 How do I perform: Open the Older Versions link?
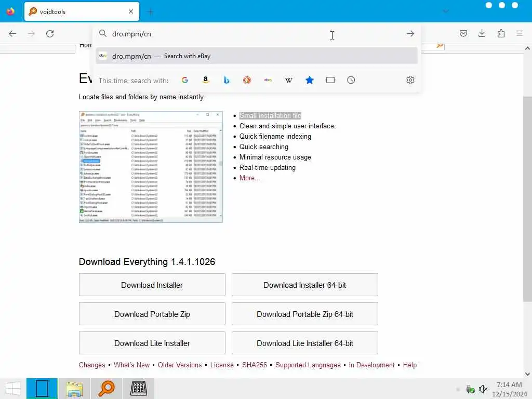coord(180,365)
